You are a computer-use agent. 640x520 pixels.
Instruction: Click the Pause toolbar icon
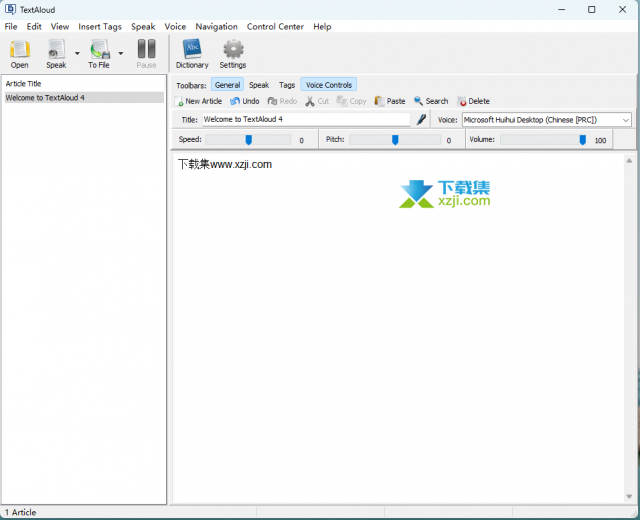[146, 54]
